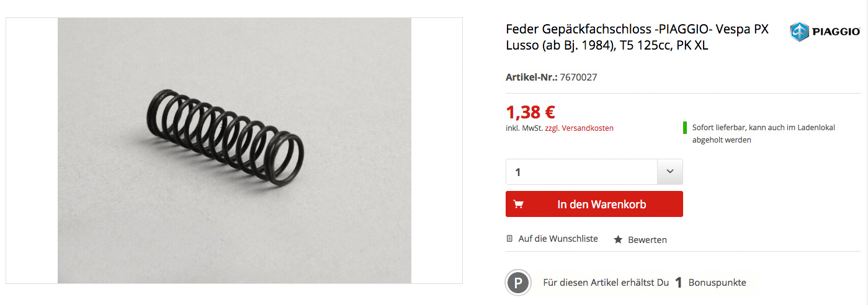Click the quantity field showing 1
Viewport: 868px width, 305px height.
tap(581, 172)
